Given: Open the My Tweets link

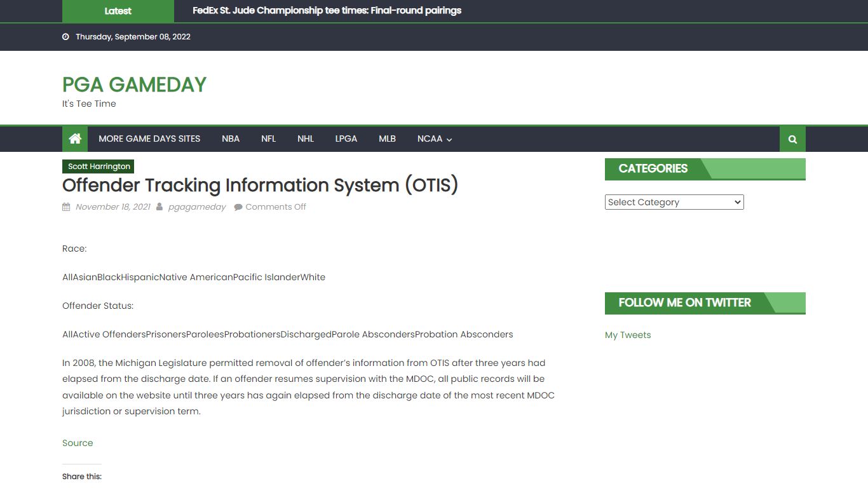Looking at the screenshot, I should (628, 335).
